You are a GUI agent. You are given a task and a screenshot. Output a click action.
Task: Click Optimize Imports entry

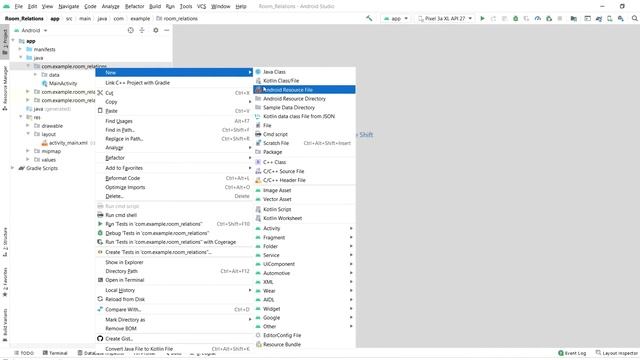coord(174,187)
